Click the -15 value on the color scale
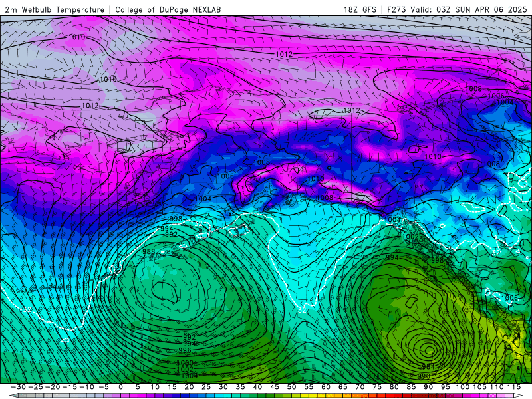The width and height of the screenshot is (532, 399). [x=70, y=387]
